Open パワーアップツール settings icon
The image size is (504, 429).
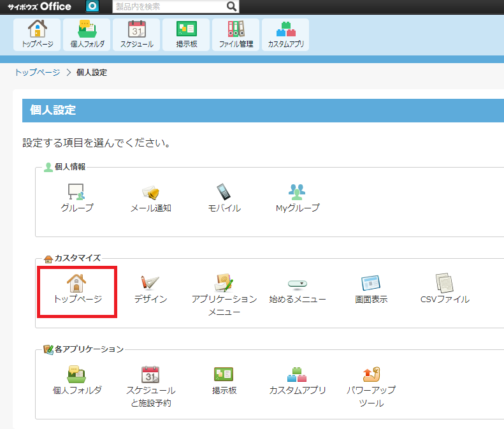point(371,374)
